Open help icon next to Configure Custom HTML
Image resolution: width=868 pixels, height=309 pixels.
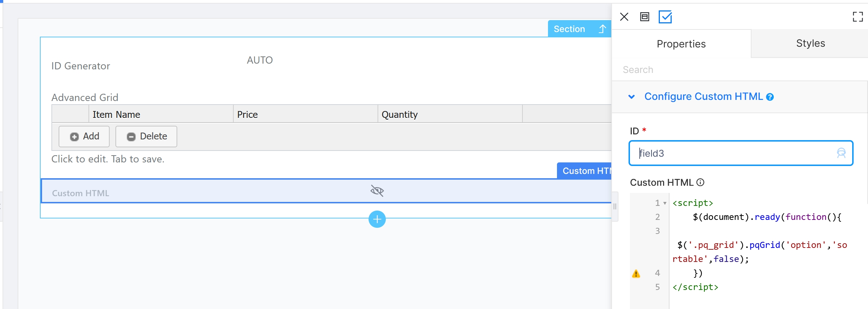[770, 97]
